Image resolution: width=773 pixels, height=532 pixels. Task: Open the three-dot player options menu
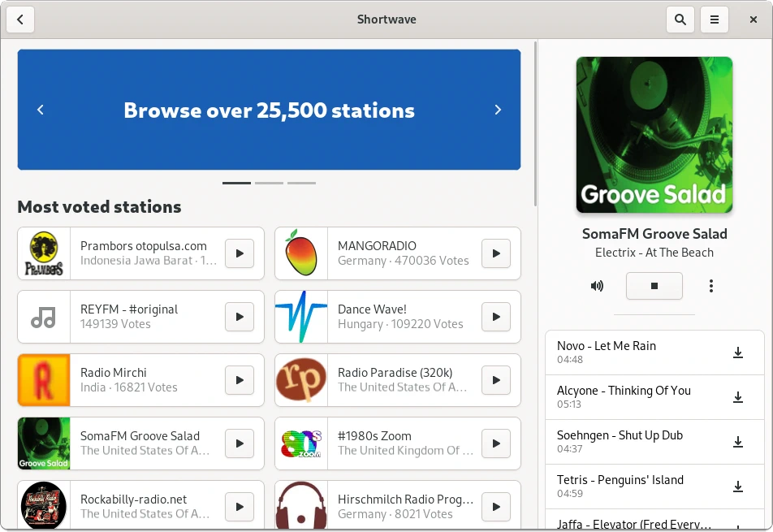coord(711,286)
